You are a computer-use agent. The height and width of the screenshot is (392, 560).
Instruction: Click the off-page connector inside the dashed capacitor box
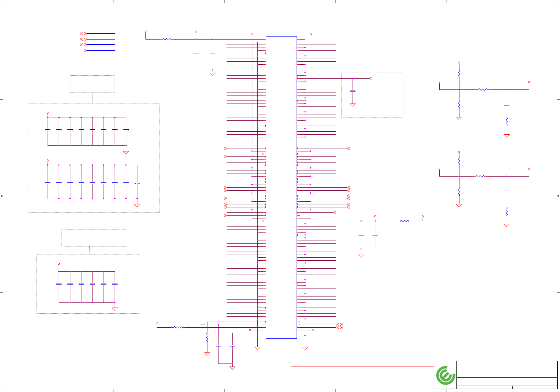pos(371,78)
